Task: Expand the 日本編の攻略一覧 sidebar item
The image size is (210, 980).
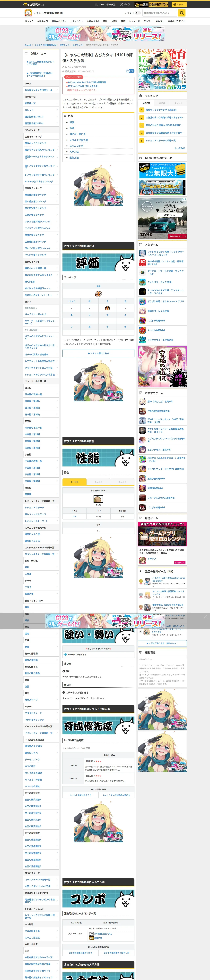Action: [x=41, y=394]
